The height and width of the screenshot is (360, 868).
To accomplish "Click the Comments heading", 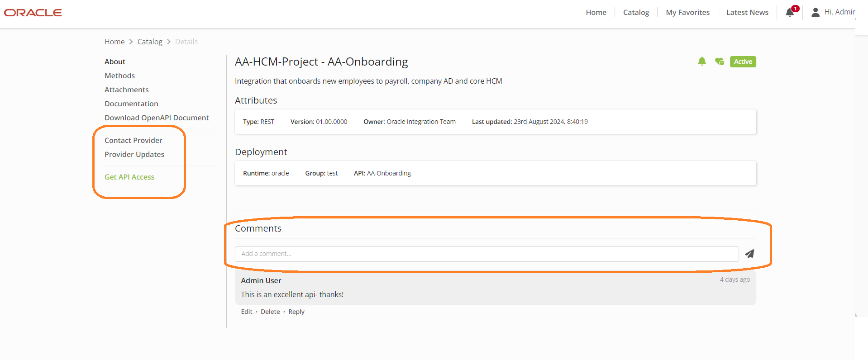I will 258,228.
